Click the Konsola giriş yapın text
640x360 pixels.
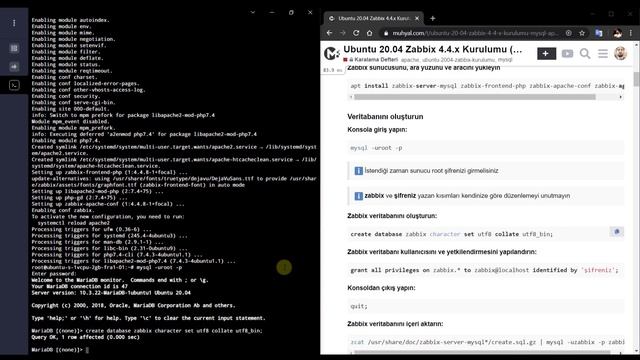pos(377,130)
